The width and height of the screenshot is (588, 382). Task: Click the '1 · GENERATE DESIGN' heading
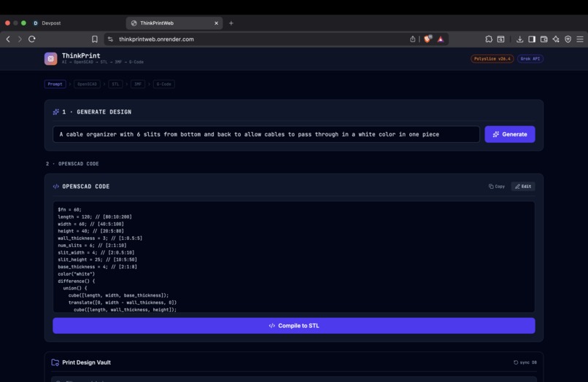click(x=97, y=112)
